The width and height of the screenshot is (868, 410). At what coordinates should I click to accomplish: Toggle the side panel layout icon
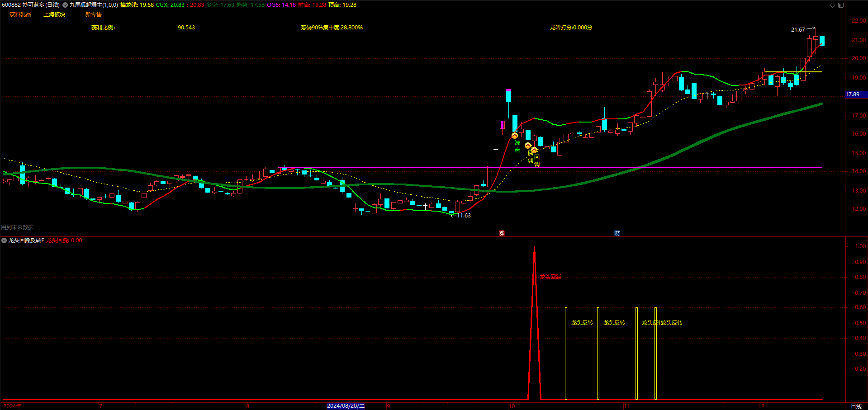click(840, 5)
